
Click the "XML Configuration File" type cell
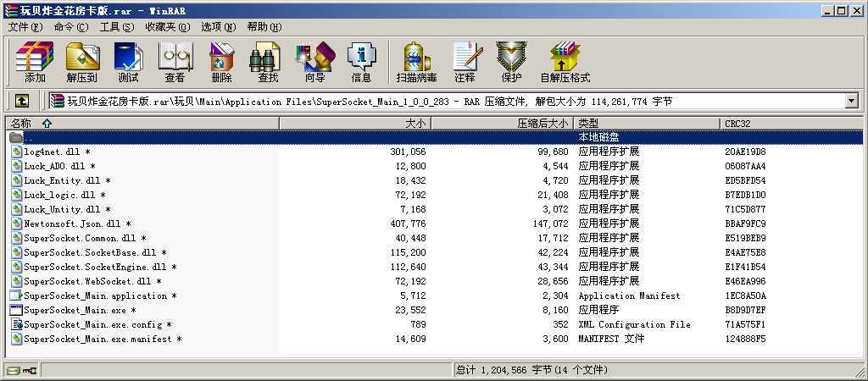(x=634, y=324)
